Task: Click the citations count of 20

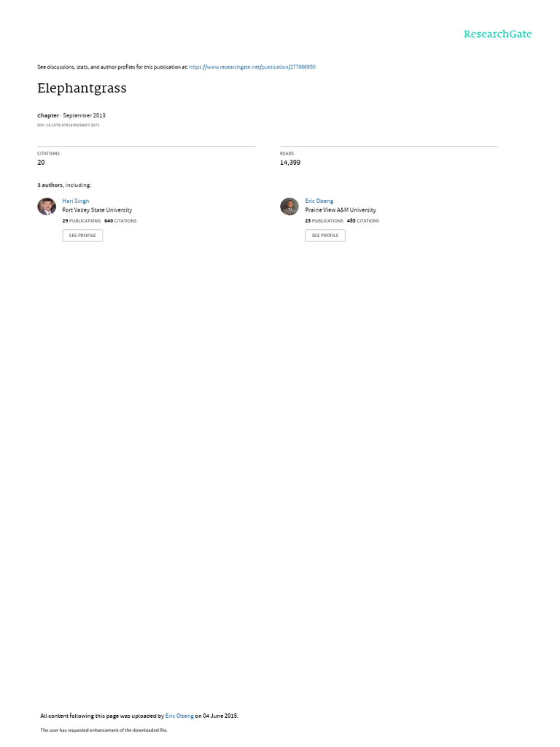Action: click(41, 163)
